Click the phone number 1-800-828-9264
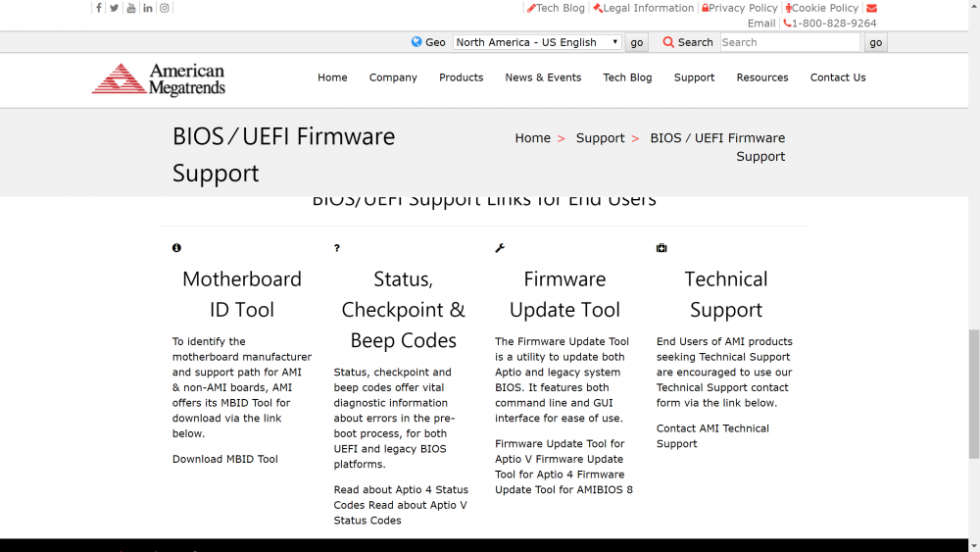 point(830,24)
